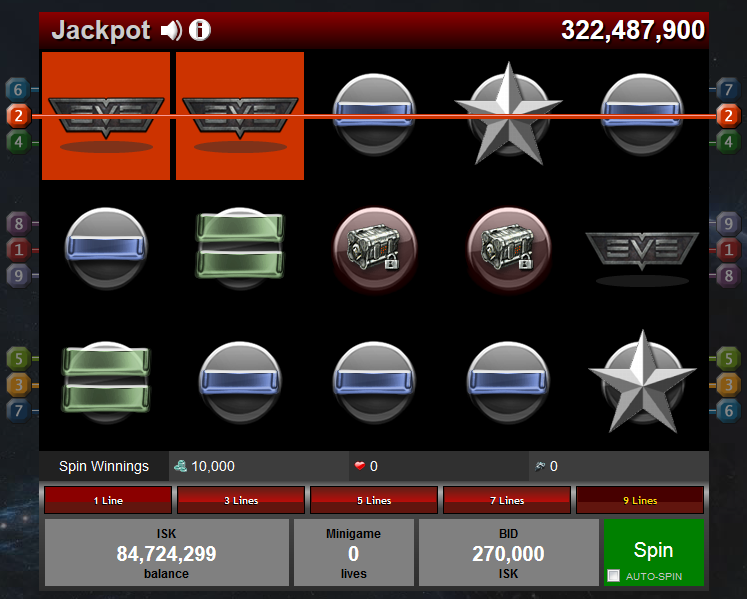Click payline 4 marker on right edge
The height and width of the screenshot is (599, 747).
click(728, 142)
